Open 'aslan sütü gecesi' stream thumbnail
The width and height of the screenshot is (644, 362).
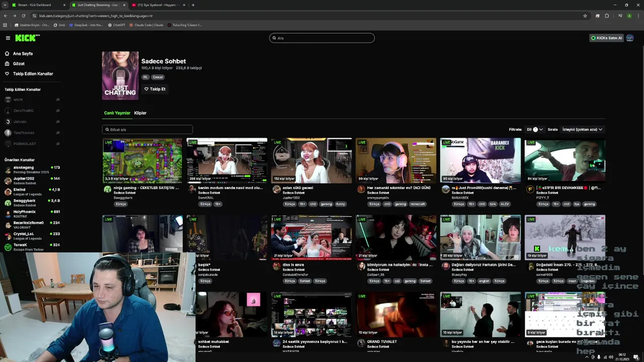click(x=311, y=160)
